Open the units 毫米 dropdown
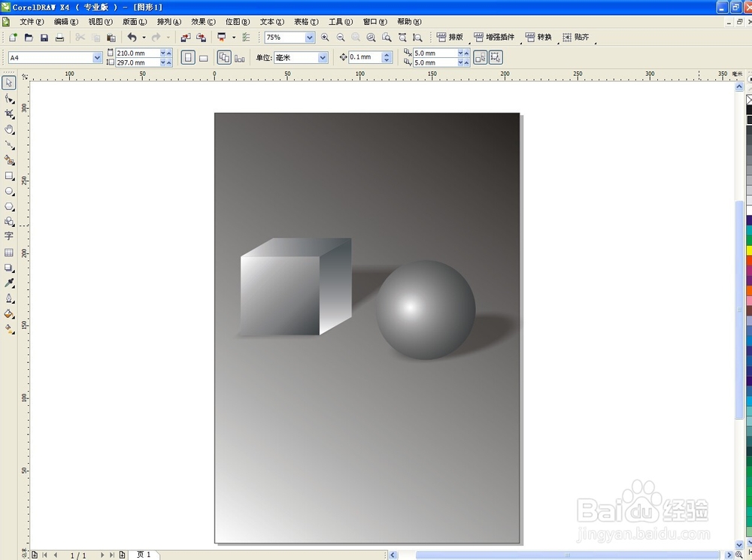This screenshot has height=560, width=752. [323, 58]
